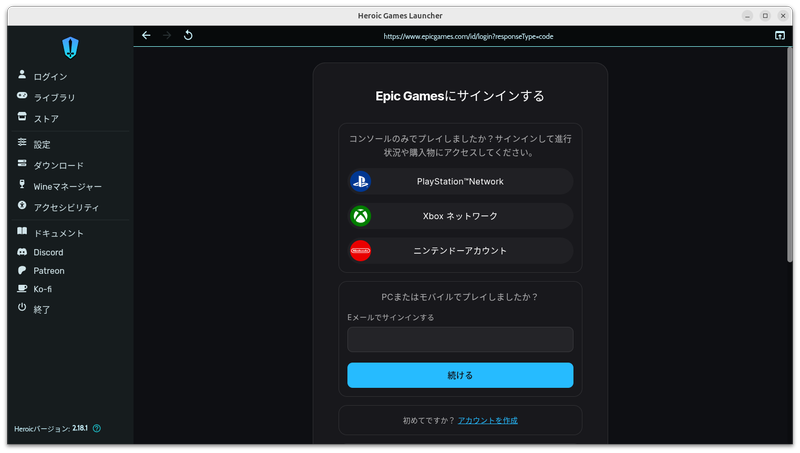The height and width of the screenshot is (453, 800).
Task: Click the Discord logo icon
Action: (x=22, y=252)
